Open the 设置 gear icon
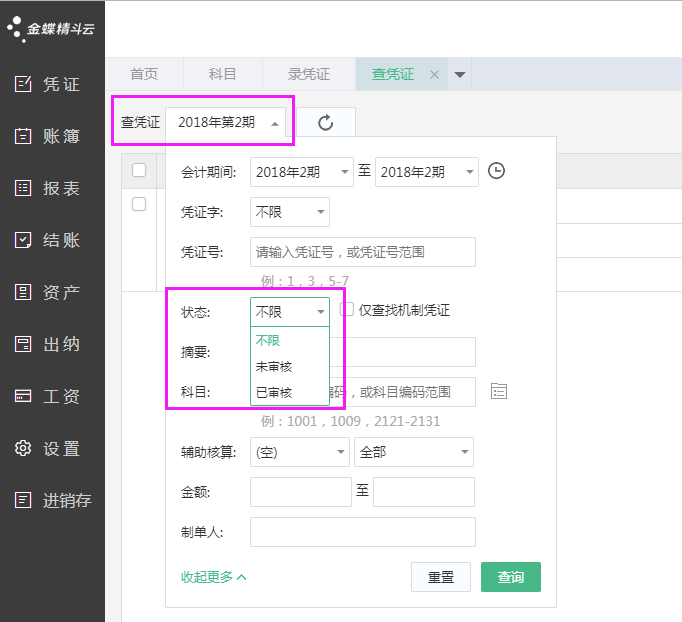Screen dimensions: 682x622 (23, 448)
